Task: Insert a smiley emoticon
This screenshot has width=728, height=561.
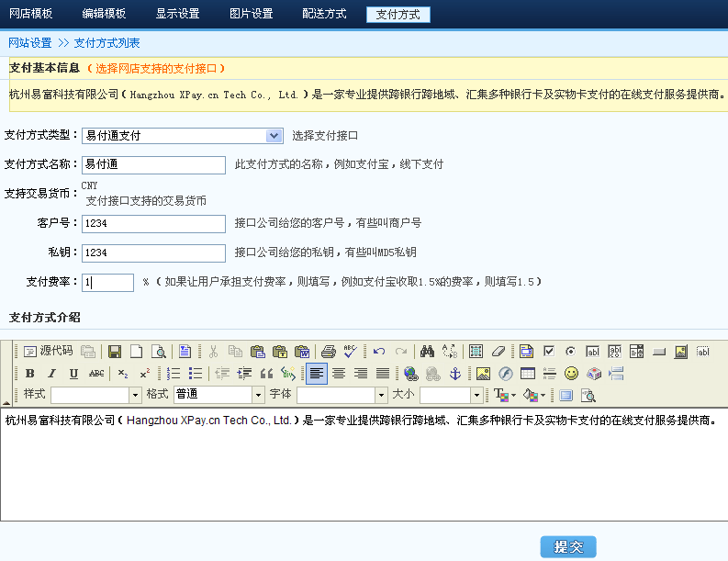Action: 572,374
